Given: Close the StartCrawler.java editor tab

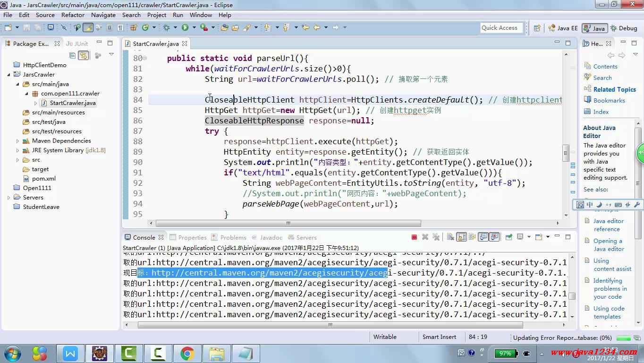Looking at the screenshot, I should (185, 43).
